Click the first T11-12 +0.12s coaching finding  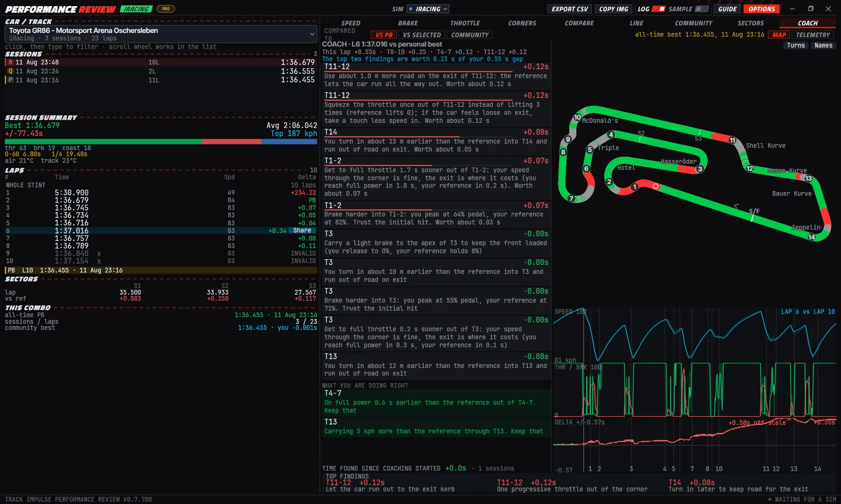(x=436, y=75)
